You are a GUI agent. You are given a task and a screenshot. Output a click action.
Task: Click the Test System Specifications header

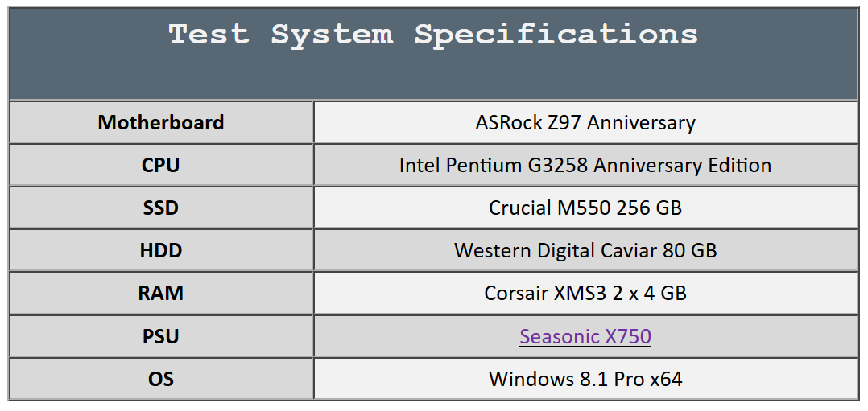(433, 53)
